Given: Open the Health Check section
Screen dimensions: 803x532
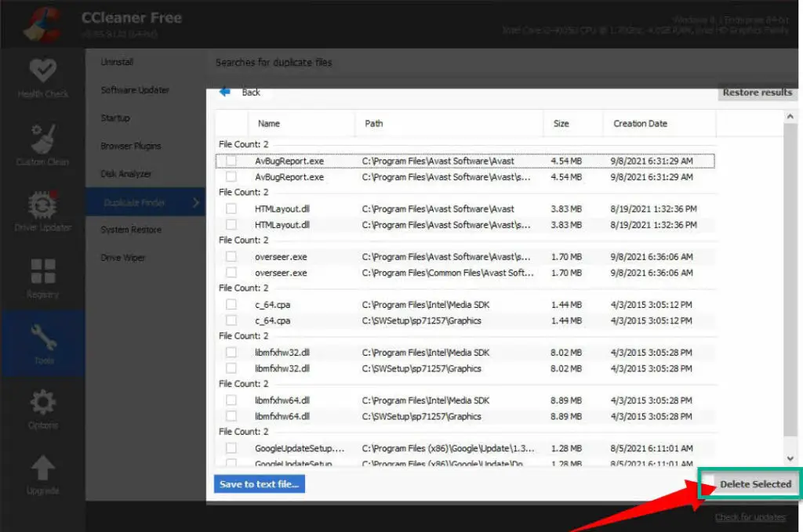Looking at the screenshot, I should click(x=42, y=78).
